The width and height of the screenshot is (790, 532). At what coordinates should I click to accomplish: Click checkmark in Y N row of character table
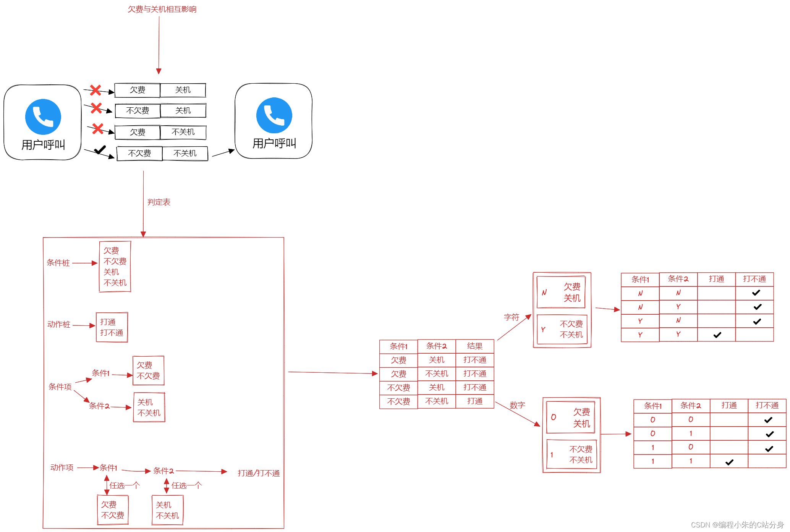pos(757,322)
